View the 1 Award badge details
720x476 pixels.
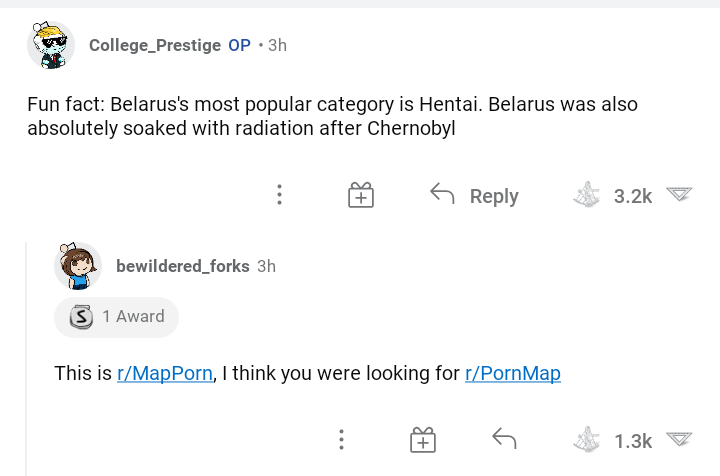click(x=117, y=317)
